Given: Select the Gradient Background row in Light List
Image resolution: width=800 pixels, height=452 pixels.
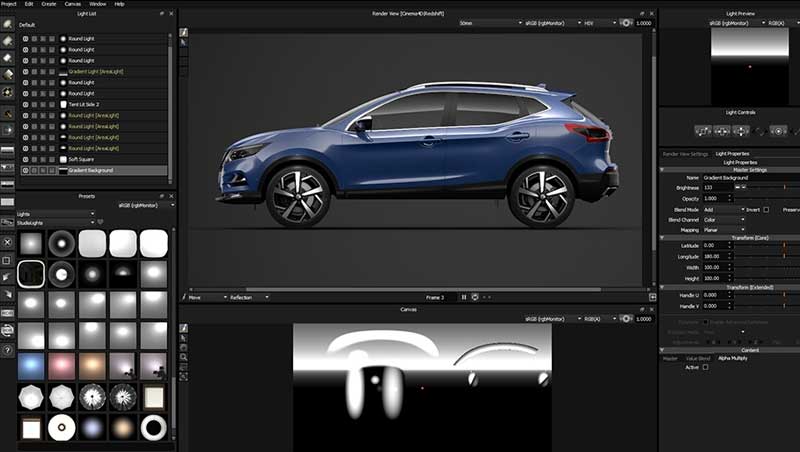Looking at the screenshot, I should point(94,170).
